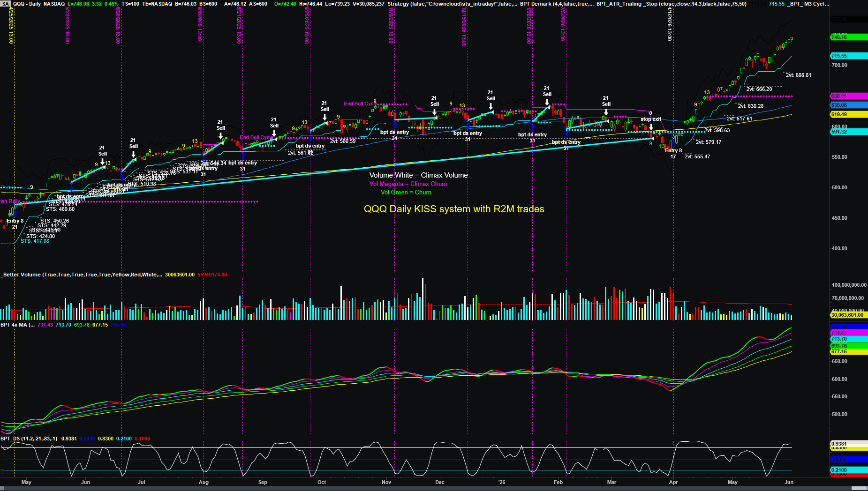
Task: Click the 2vt: 579.17 level label
Action: (709, 142)
